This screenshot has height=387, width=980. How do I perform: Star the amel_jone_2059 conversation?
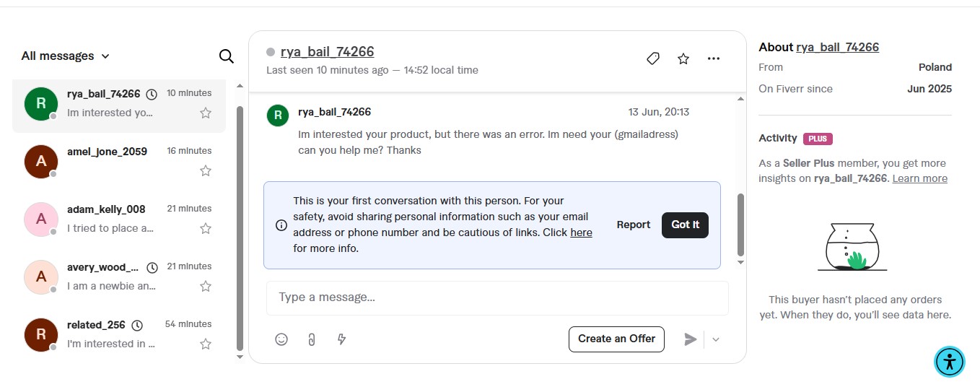206,171
